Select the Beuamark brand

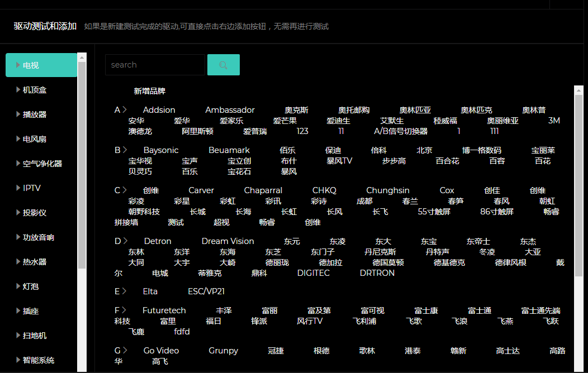pyautogui.click(x=229, y=150)
